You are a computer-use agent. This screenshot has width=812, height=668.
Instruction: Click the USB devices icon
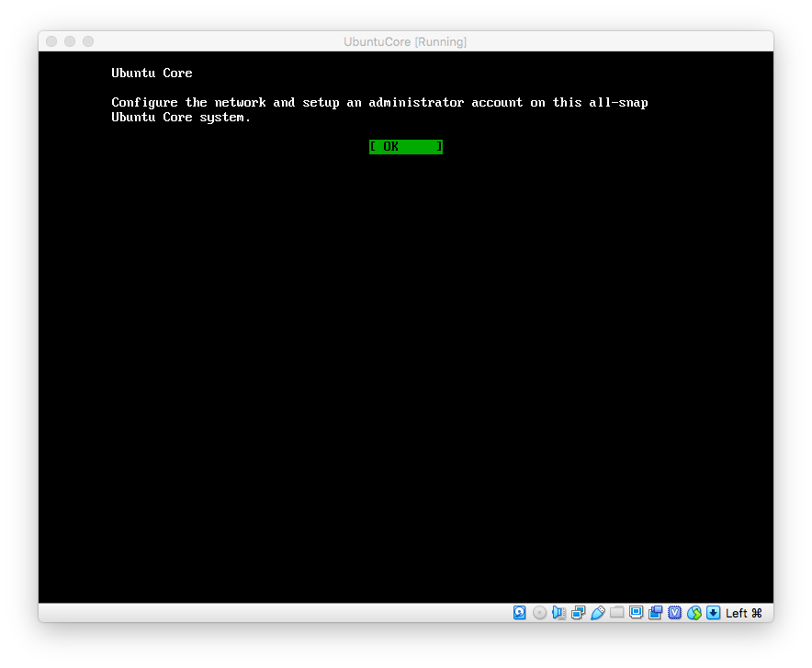click(x=597, y=613)
